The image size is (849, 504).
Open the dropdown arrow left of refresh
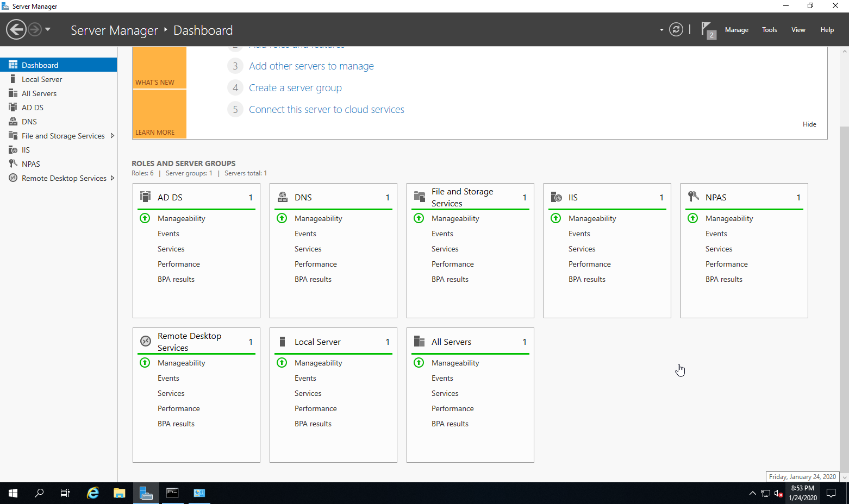click(x=661, y=30)
